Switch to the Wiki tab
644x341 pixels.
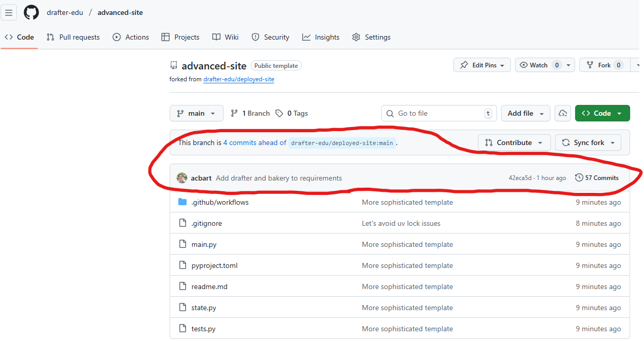(225, 37)
